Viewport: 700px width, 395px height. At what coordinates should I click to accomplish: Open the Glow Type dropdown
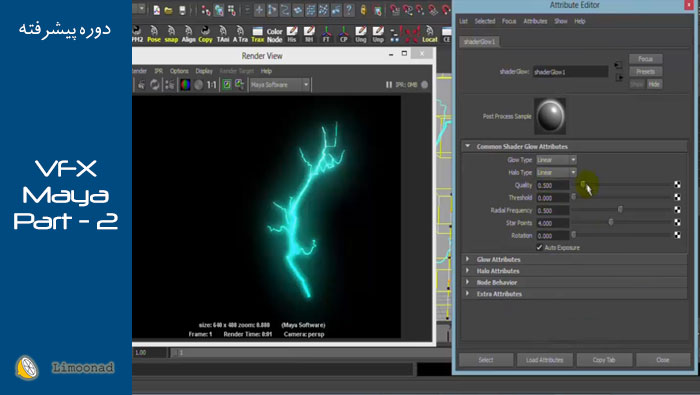point(556,160)
